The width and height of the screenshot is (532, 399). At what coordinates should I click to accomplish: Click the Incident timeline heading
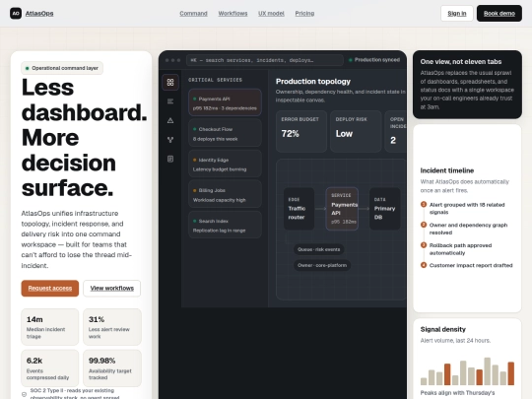click(447, 170)
